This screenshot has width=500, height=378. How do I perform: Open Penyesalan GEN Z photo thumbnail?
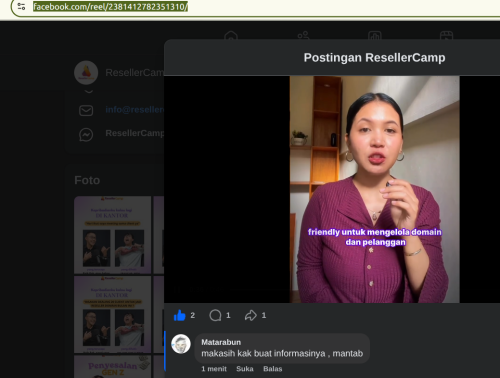click(113, 367)
